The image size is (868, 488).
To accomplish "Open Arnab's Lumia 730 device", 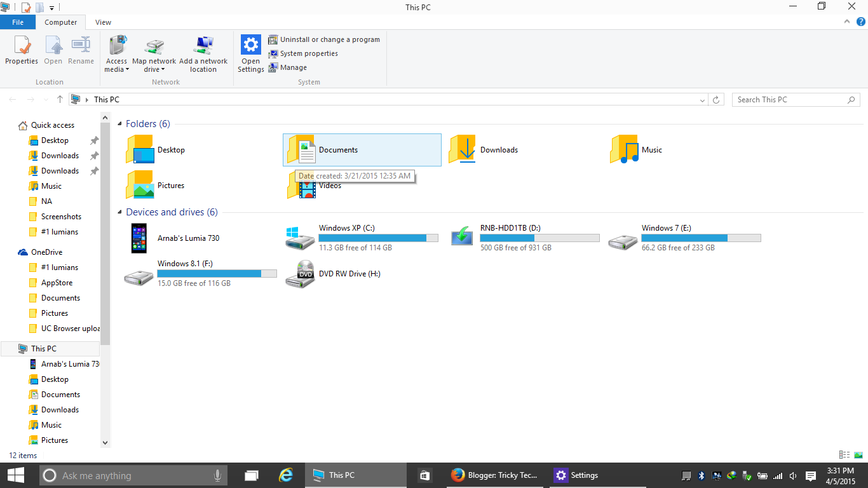I will coord(189,238).
